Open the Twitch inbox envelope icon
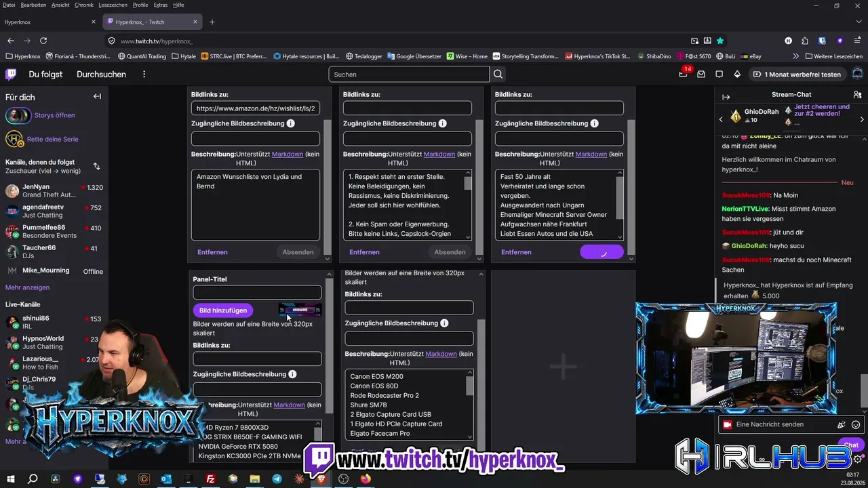 point(701,75)
